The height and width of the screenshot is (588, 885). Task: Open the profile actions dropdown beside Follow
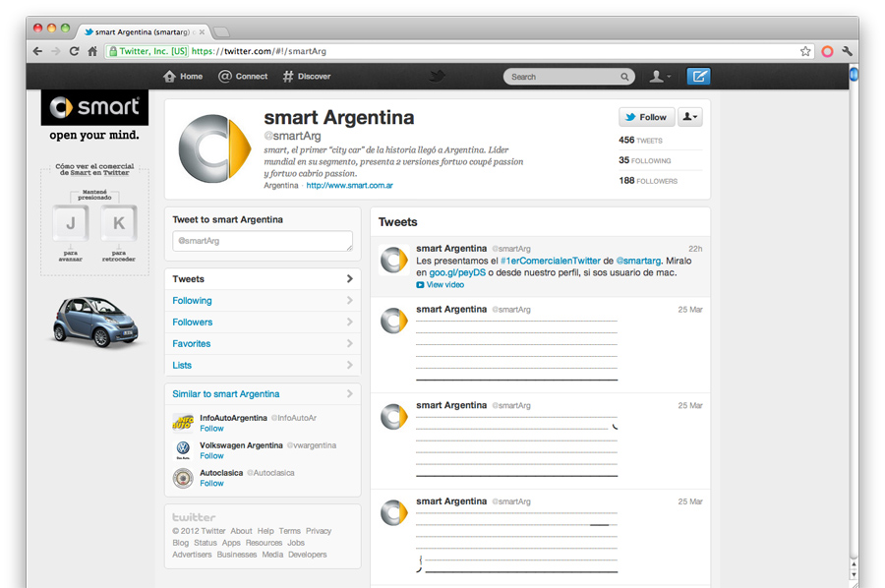(x=690, y=117)
